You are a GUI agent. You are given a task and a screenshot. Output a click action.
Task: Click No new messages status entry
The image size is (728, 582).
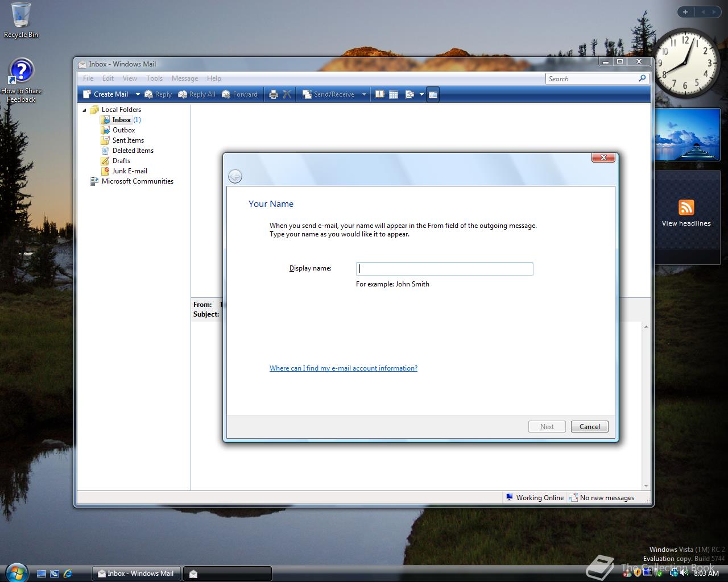602,498
